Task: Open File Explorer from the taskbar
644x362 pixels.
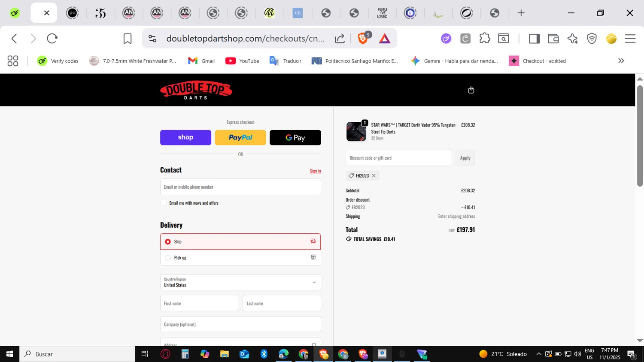Action: pyautogui.click(x=225, y=354)
